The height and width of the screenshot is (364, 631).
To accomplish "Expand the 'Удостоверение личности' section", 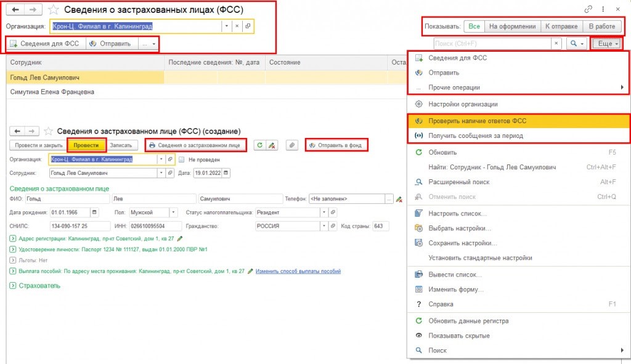I will 13,249.
